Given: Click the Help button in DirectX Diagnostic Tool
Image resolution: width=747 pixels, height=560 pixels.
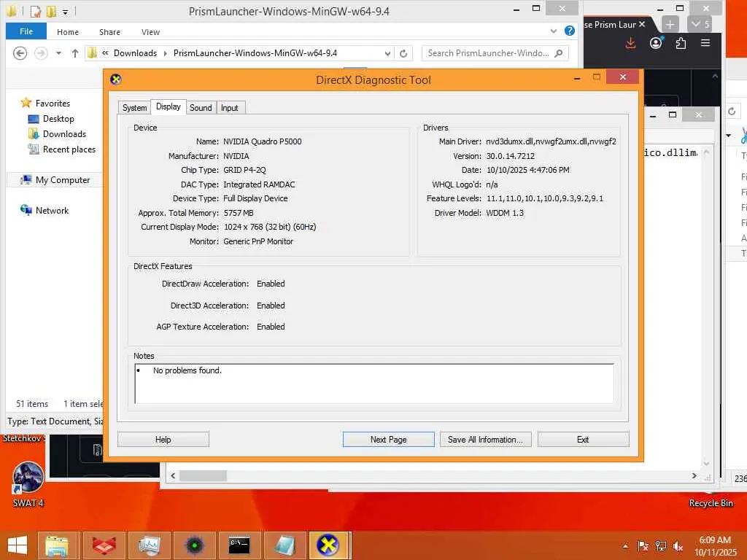Looking at the screenshot, I should click(x=163, y=440).
